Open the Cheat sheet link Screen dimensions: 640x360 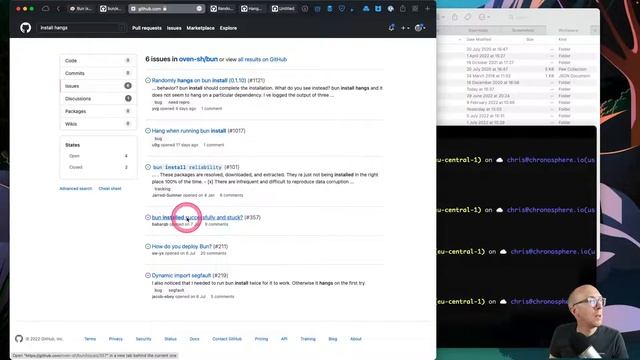coord(110,189)
